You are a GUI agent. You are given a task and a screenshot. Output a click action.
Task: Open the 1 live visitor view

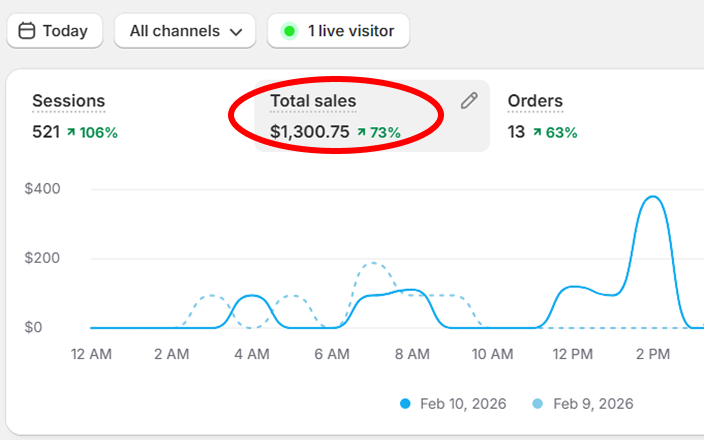tap(339, 31)
